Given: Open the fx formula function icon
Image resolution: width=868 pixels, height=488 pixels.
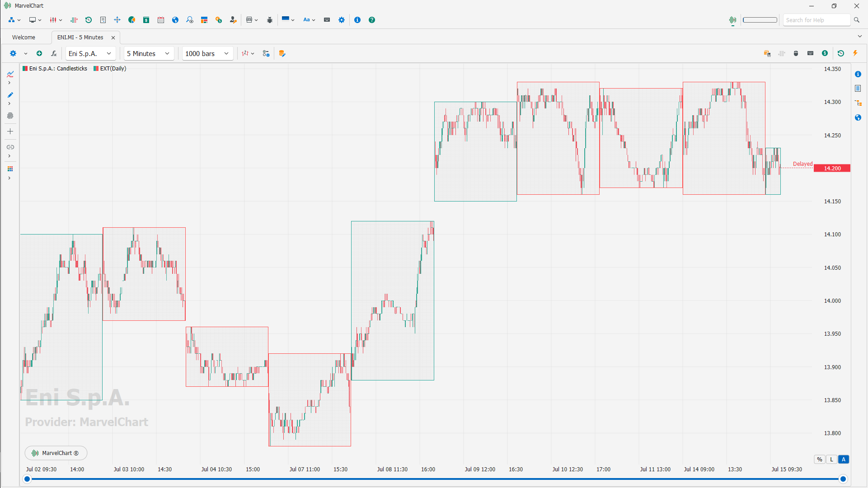Looking at the screenshot, I should [x=54, y=53].
